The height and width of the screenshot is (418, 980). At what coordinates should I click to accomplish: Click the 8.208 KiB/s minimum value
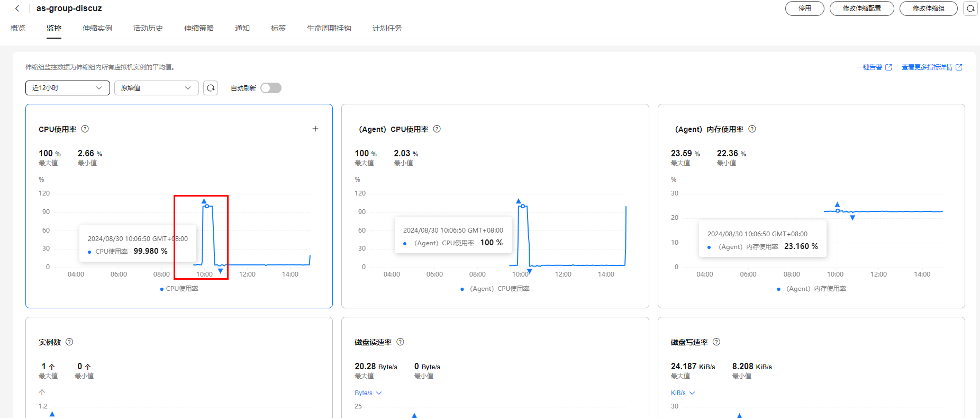tap(752, 367)
